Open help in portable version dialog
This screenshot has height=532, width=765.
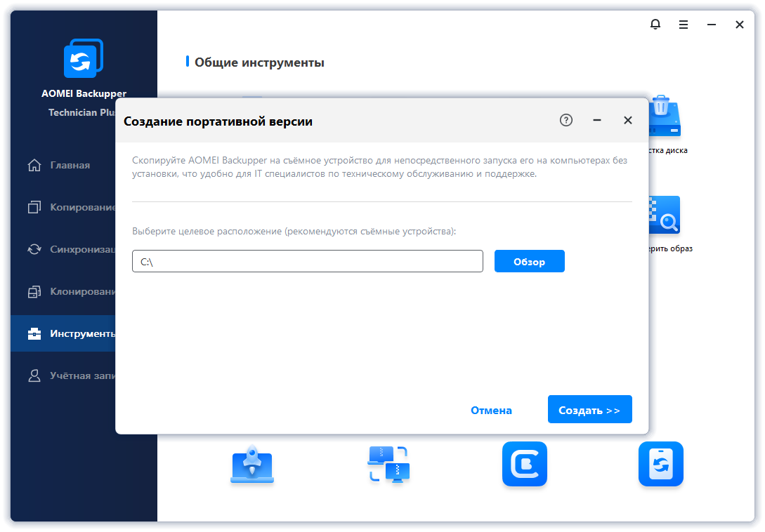coord(566,120)
